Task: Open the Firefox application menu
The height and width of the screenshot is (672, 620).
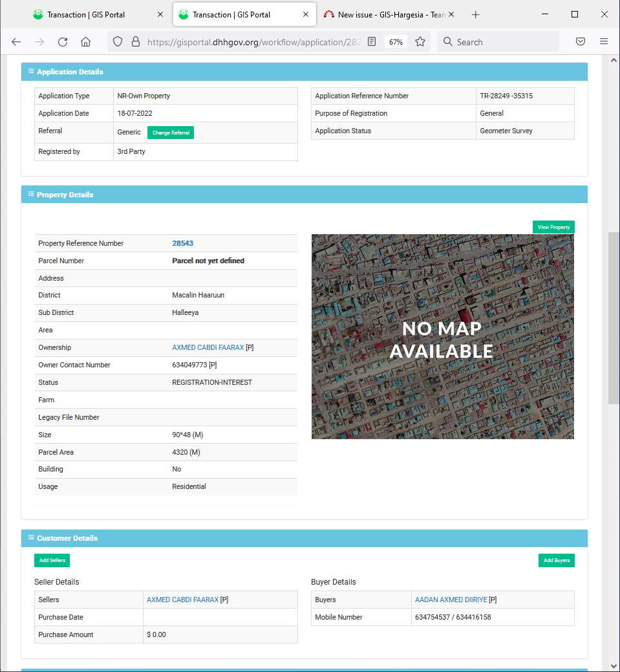Action: pyautogui.click(x=604, y=41)
